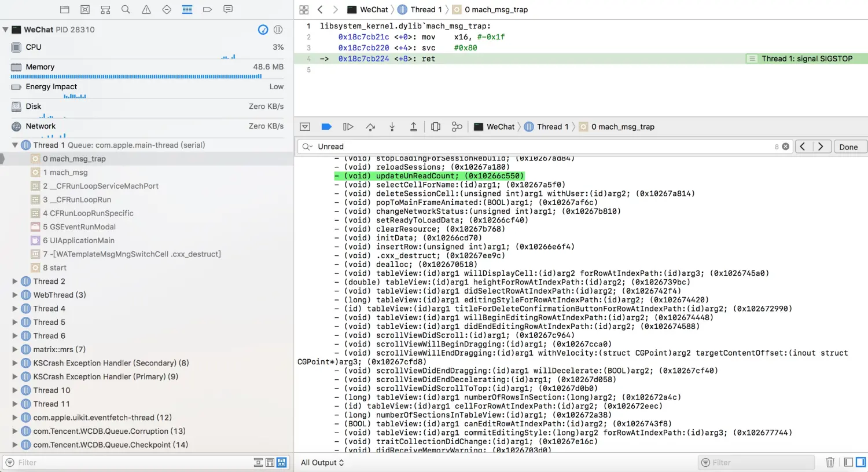Select frame 2 __CFRunLoopServiceMachPort

(147, 186)
